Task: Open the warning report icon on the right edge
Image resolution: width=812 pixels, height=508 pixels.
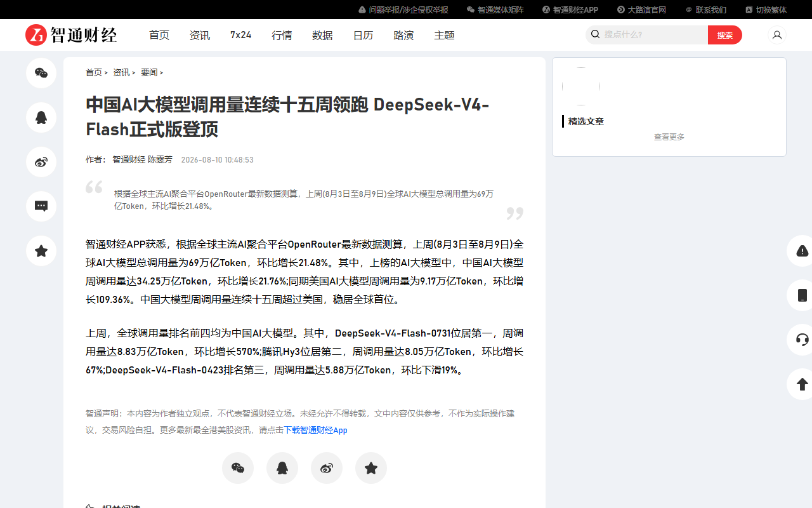Action: 802,251
